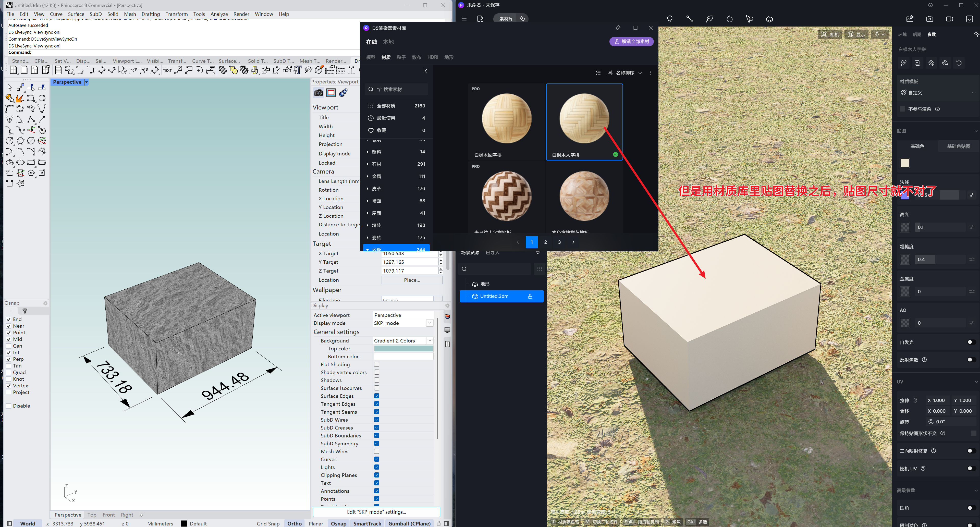980x527 pixels.
Task: Click the video record icon in D5 top bar
Action: pos(949,19)
